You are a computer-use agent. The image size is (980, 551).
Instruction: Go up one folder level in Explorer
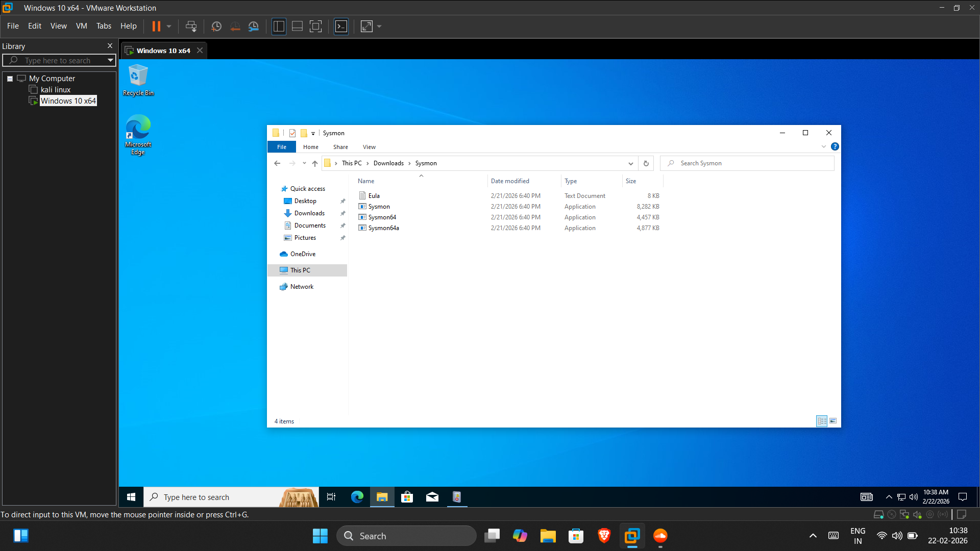click(315, 163)
